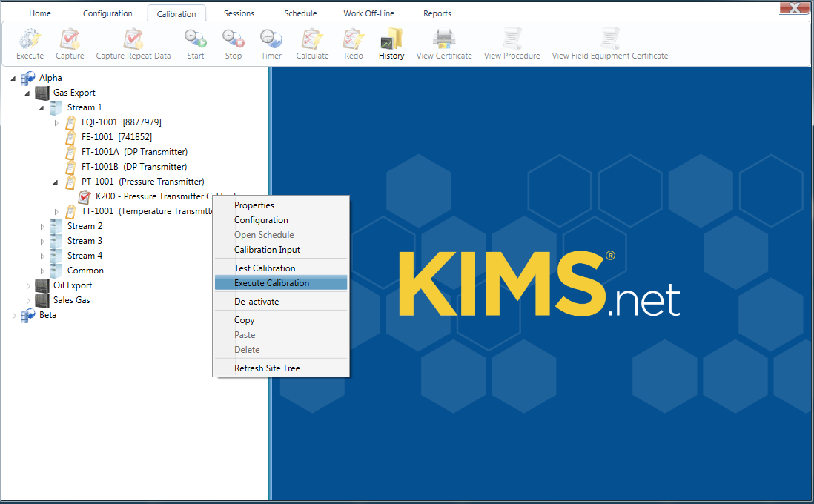The height and width of the screenshot is (504, 814).
Task: Select Stream 3 in the tree
Action: [x=85, y=241]
